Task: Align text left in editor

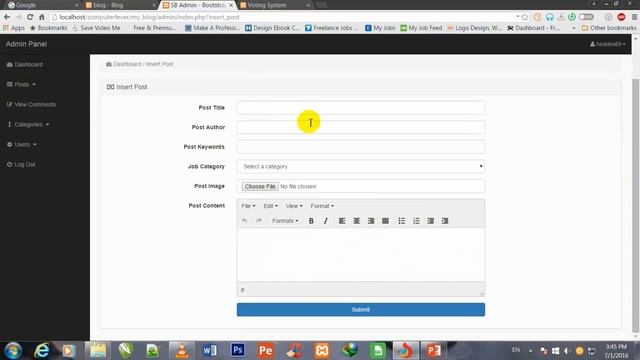Action: pos(342,221)
